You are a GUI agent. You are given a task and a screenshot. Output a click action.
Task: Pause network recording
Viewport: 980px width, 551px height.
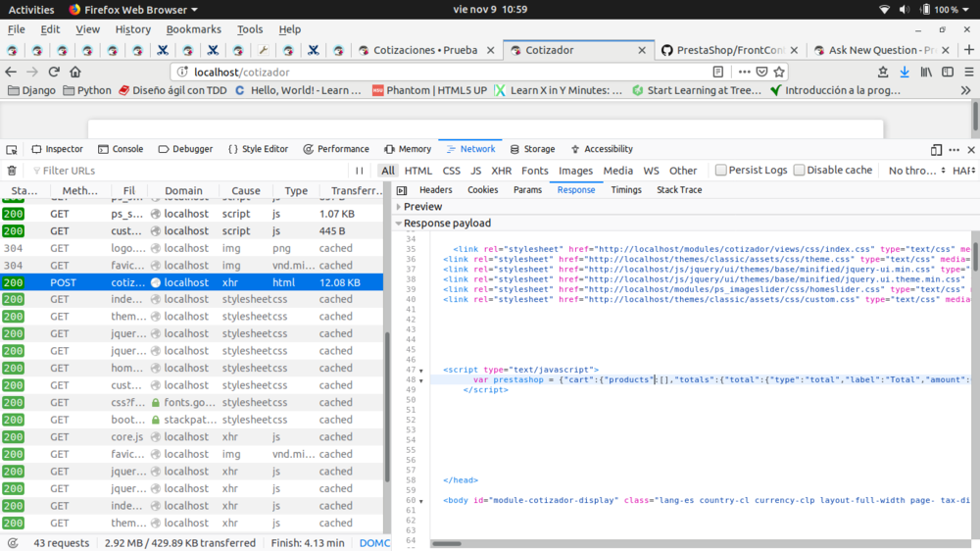360,171
